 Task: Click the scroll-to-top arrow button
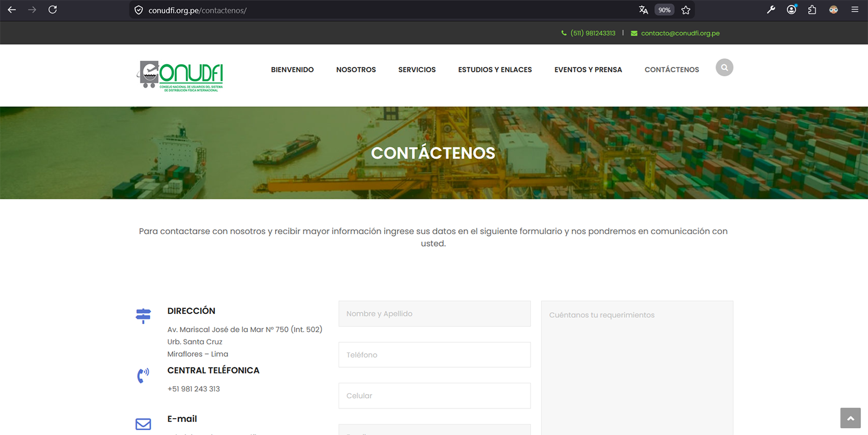[x=851, y=418]
